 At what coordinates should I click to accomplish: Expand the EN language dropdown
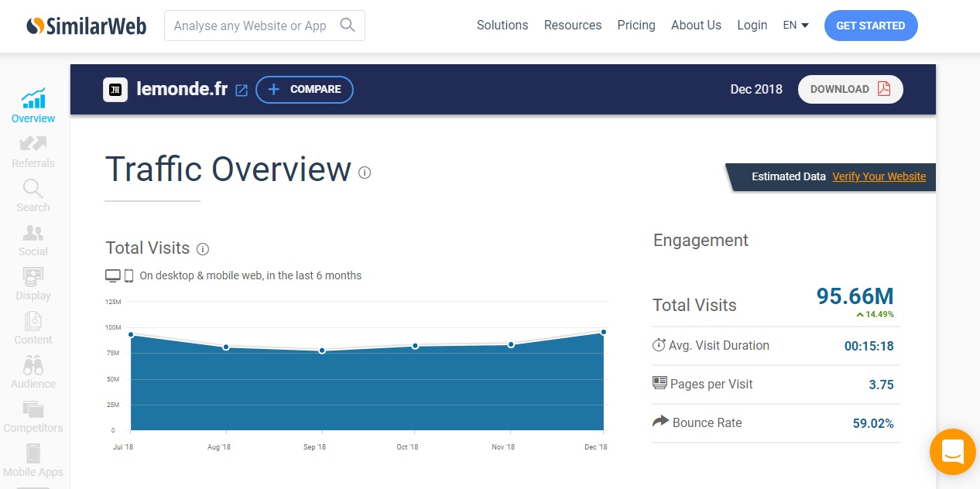(x=796, y=26)
